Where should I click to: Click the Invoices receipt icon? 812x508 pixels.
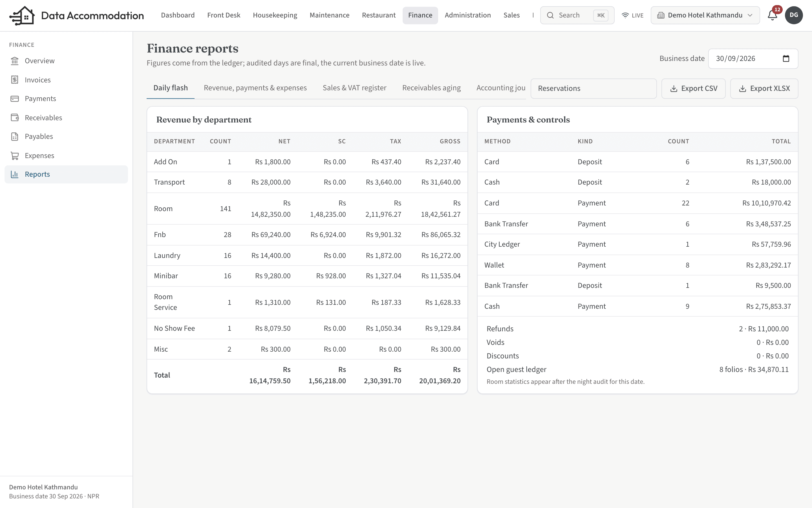click(14, 80)
